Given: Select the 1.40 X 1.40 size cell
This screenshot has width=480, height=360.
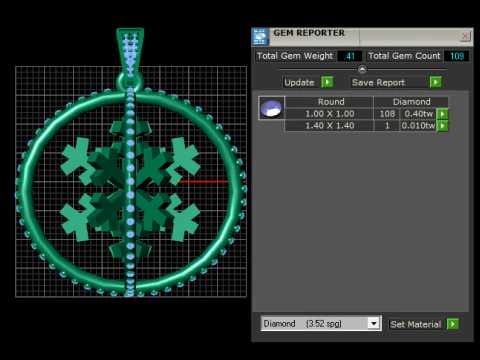Looking at the screenshot, I should pos(329,126).
